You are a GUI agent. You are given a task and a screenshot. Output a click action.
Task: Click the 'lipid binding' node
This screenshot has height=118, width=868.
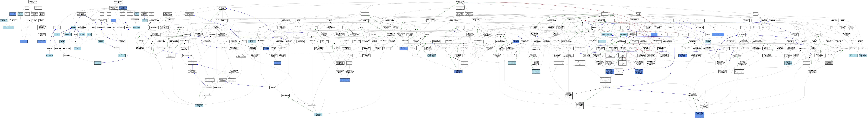[x=20, y=14]
